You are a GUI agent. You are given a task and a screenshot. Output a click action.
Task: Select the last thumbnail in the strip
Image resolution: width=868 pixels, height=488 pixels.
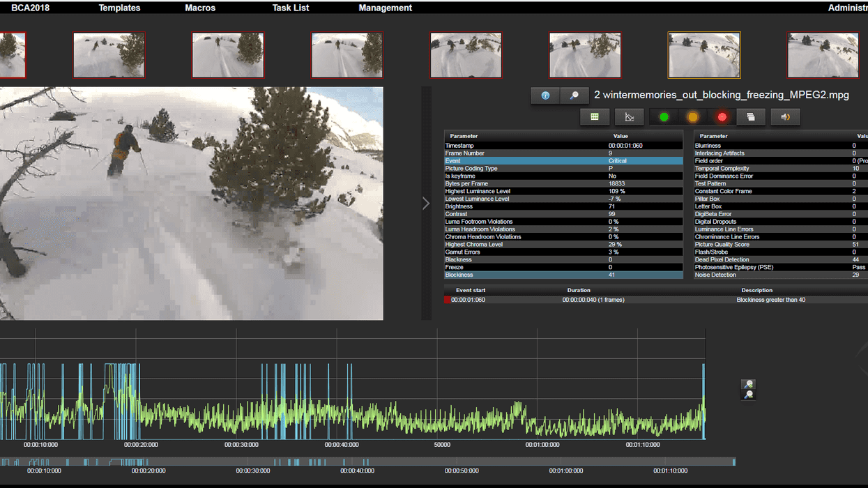coord(823,55)
